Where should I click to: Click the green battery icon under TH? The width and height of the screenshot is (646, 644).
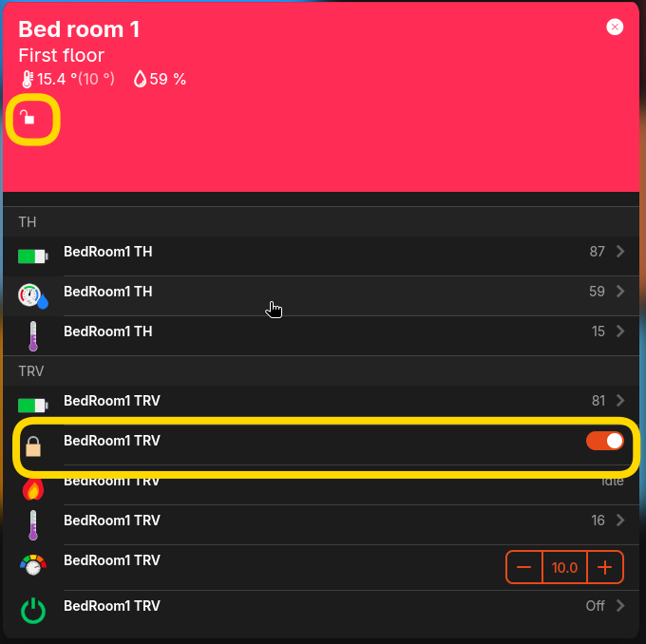[x=33, y=256]
